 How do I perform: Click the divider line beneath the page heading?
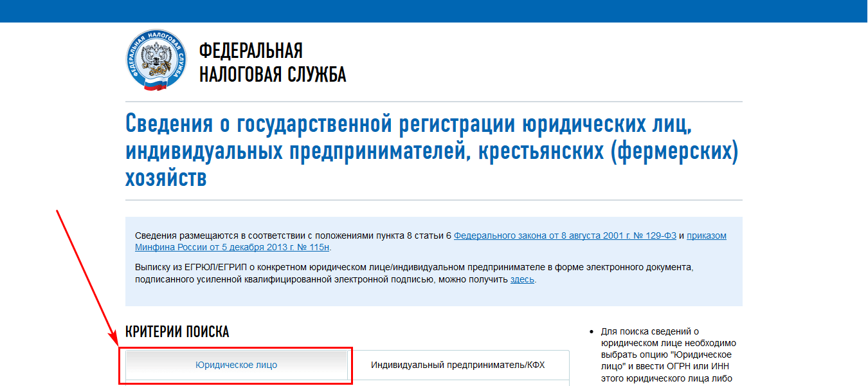(434, 200)
